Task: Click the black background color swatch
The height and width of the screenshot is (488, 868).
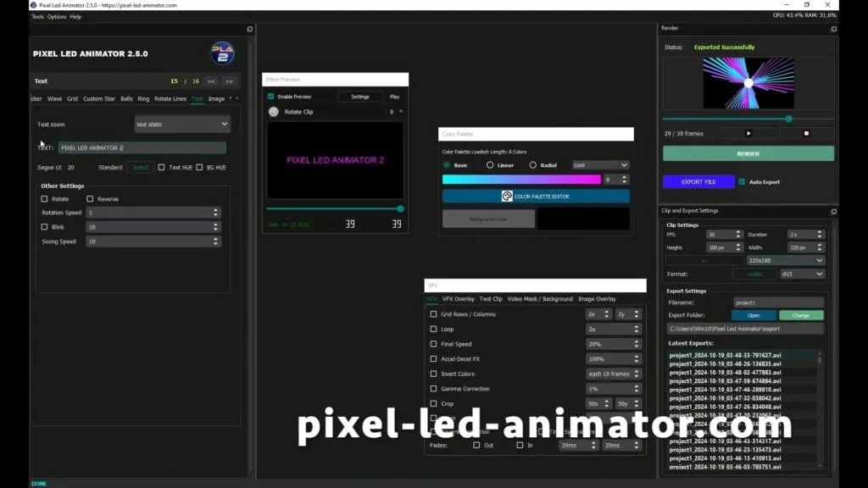Action: [583, 219]
